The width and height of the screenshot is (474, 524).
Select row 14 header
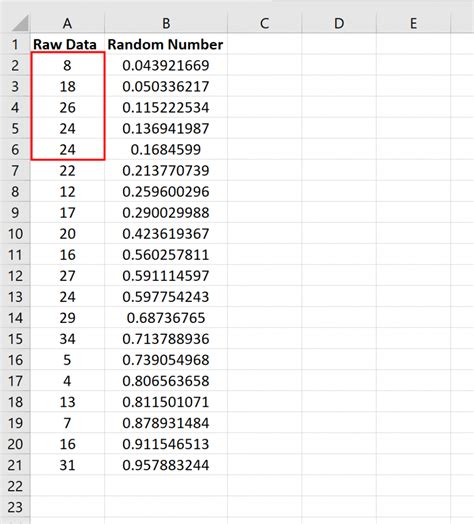pos(15,317)
